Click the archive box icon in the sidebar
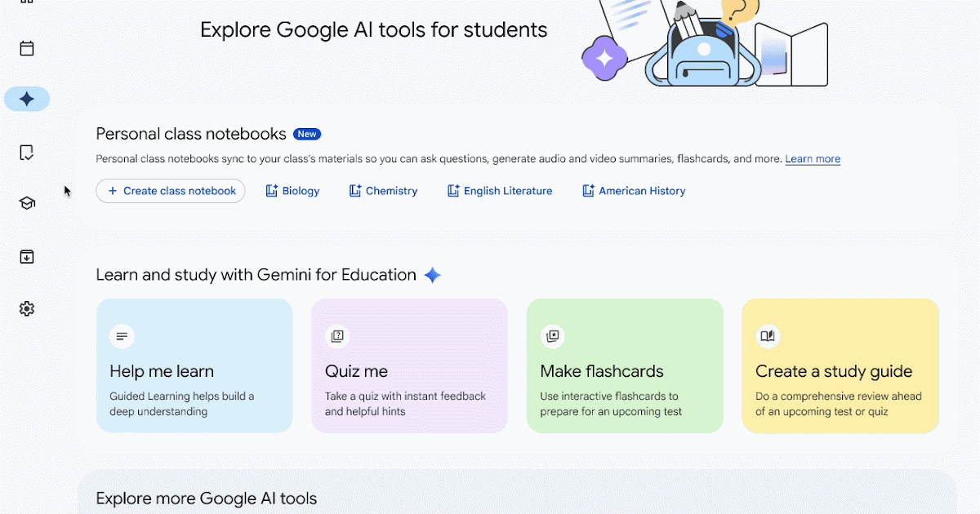This screenshot has width=980, height=514. click(26, 255)
